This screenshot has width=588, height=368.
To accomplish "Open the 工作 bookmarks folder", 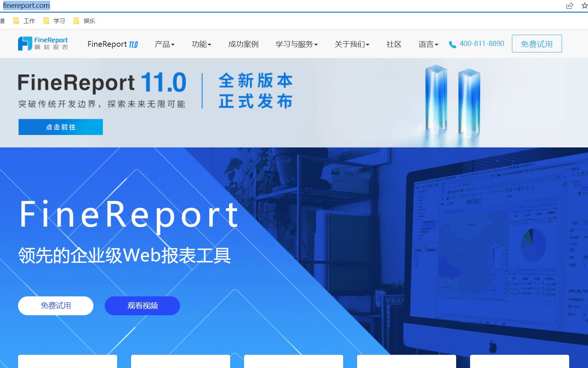I will pos(25,21).
